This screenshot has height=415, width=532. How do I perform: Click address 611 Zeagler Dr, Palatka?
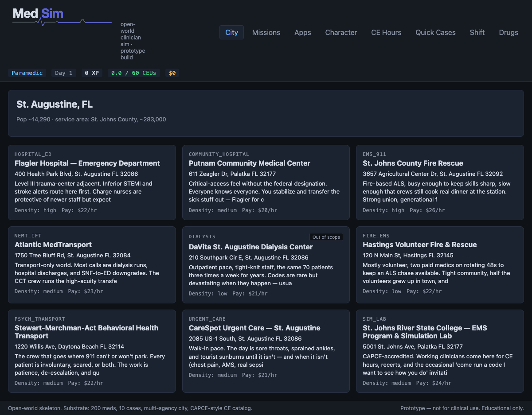pyautogui.click(x=232, y=174)
